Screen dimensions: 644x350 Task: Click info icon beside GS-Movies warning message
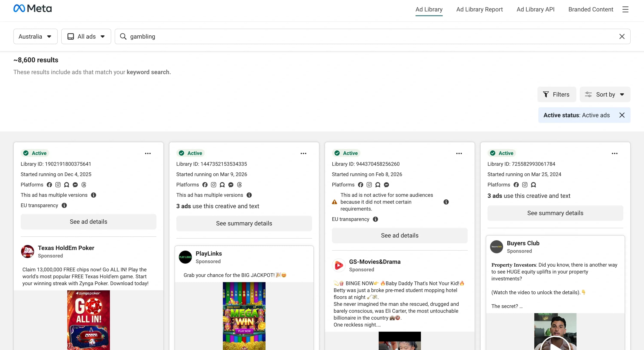pyautogui.click(x=446, y=202)
